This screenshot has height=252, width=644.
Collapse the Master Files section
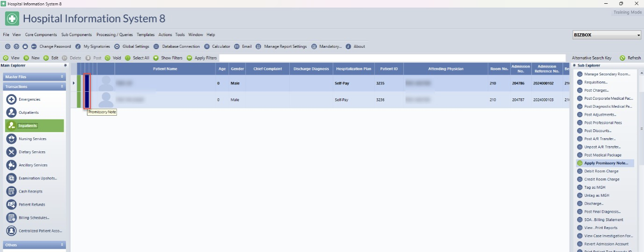click(x=62, y=77)
